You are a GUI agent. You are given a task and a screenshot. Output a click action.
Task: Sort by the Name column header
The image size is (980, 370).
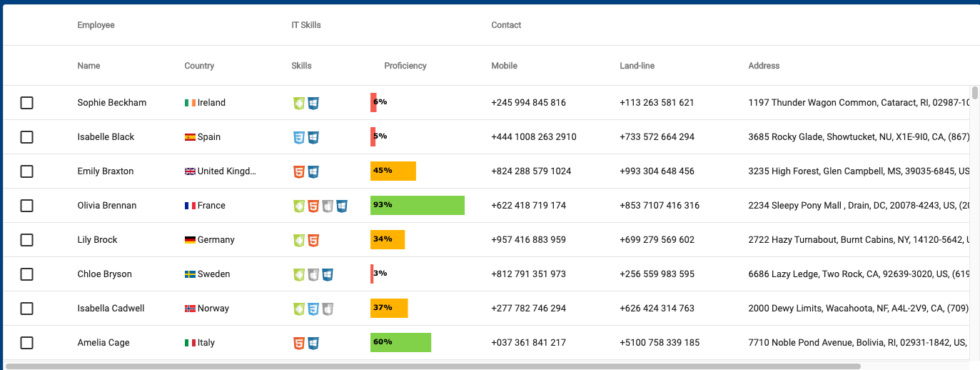[x=89, y=66]
